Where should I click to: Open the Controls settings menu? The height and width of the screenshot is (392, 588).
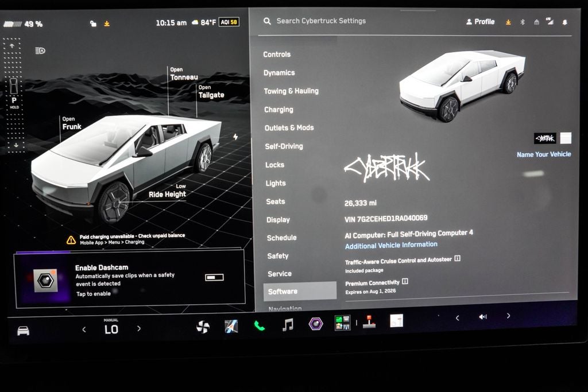277,55
